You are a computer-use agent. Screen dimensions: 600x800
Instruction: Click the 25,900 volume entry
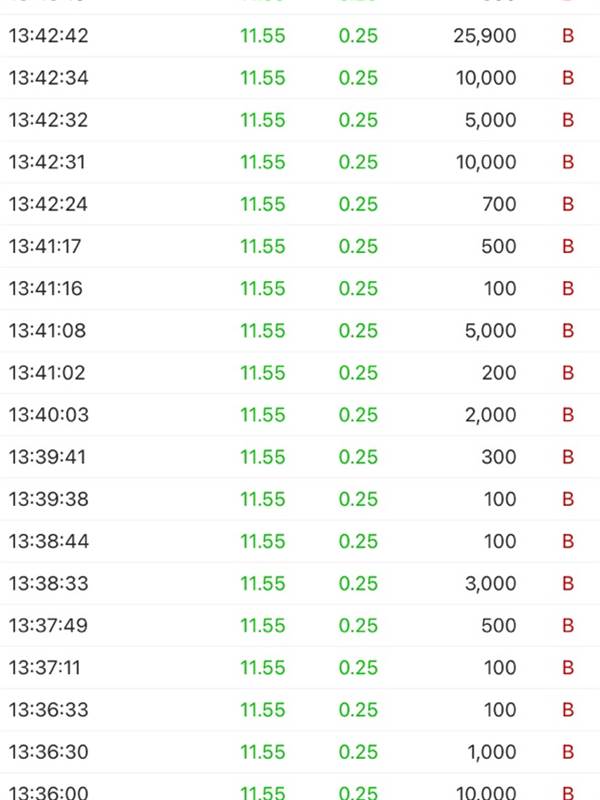click(485, 36)
